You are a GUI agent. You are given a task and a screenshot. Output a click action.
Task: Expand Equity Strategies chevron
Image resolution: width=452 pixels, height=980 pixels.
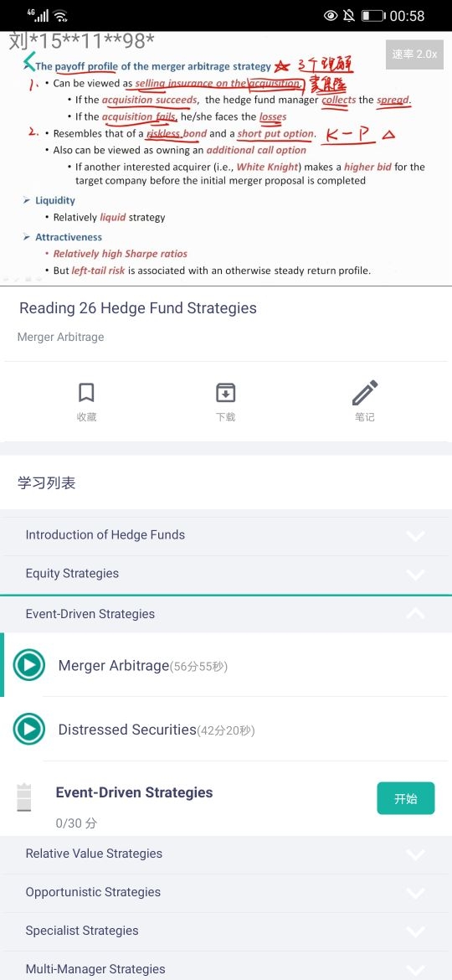(415, 574)
